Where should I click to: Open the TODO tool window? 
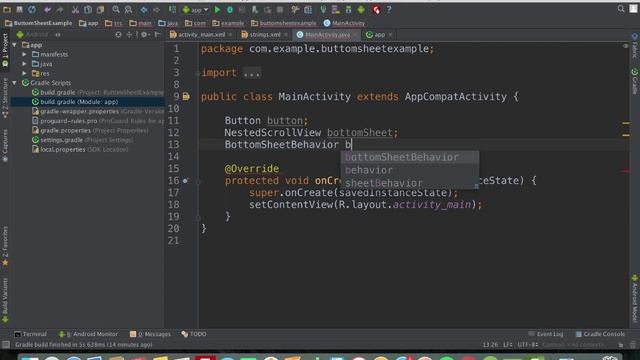point(194,334)
